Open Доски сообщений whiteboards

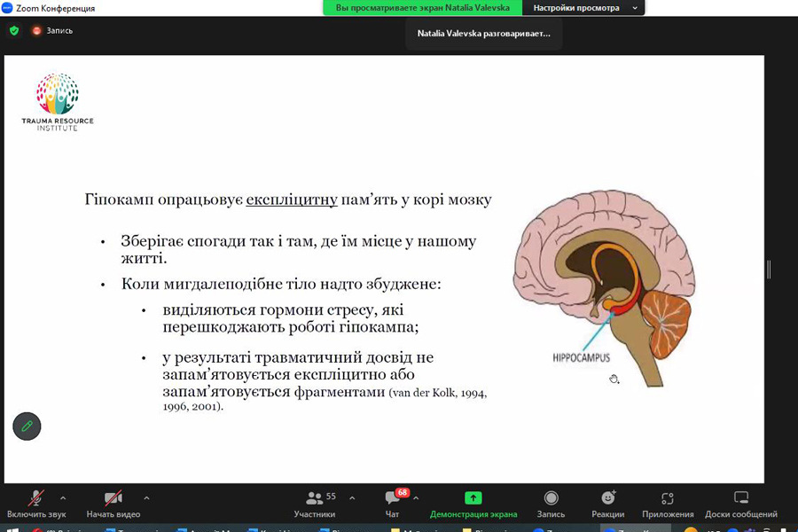tap(741, 504)
